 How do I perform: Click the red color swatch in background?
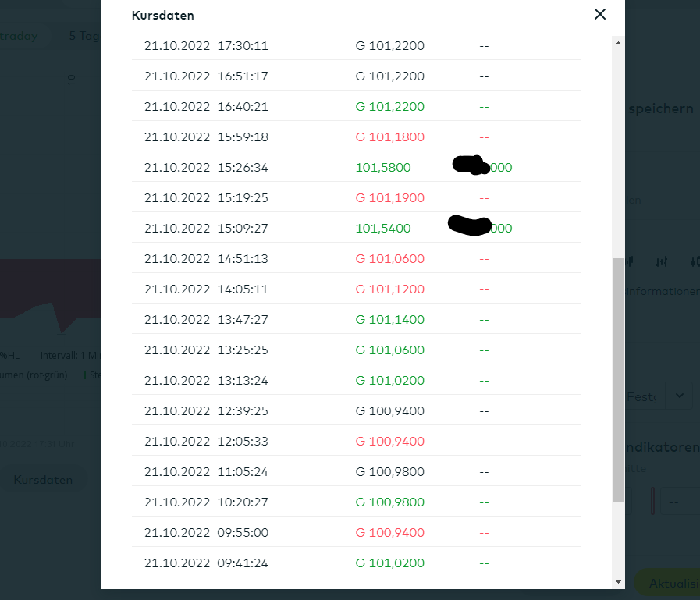(x=652, y=500)
